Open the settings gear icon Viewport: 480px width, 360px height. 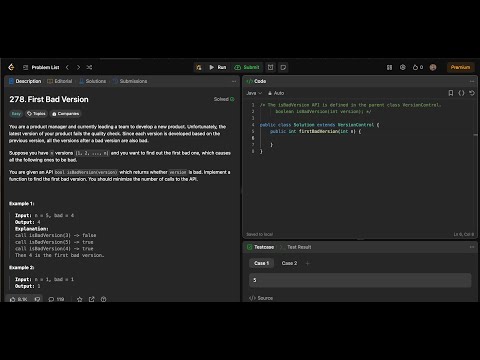(403, 67)
